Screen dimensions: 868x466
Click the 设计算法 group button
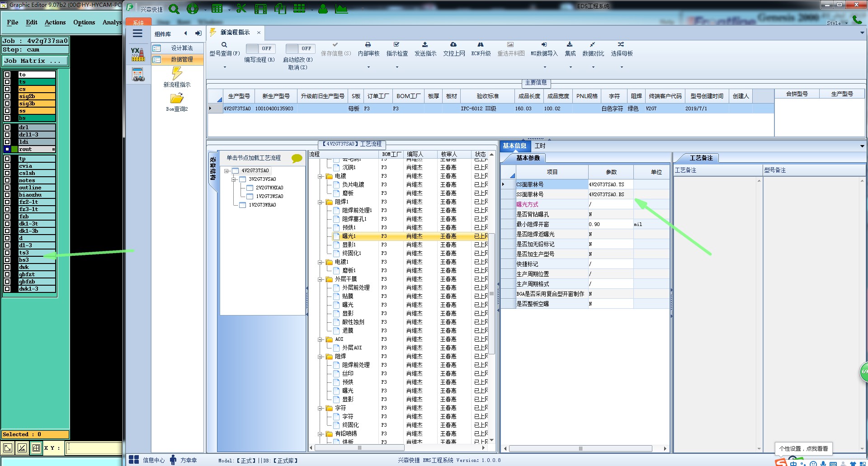click(x=177, y=48)
